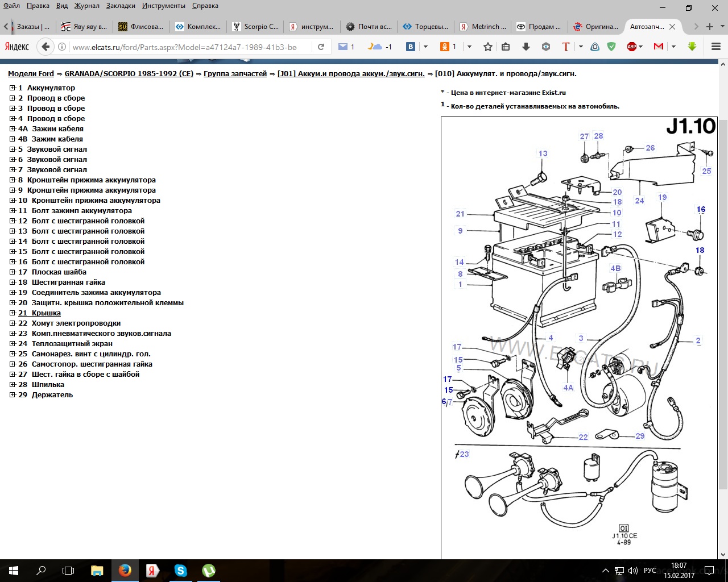Open the action center notification icon

(x=709, y=570)
